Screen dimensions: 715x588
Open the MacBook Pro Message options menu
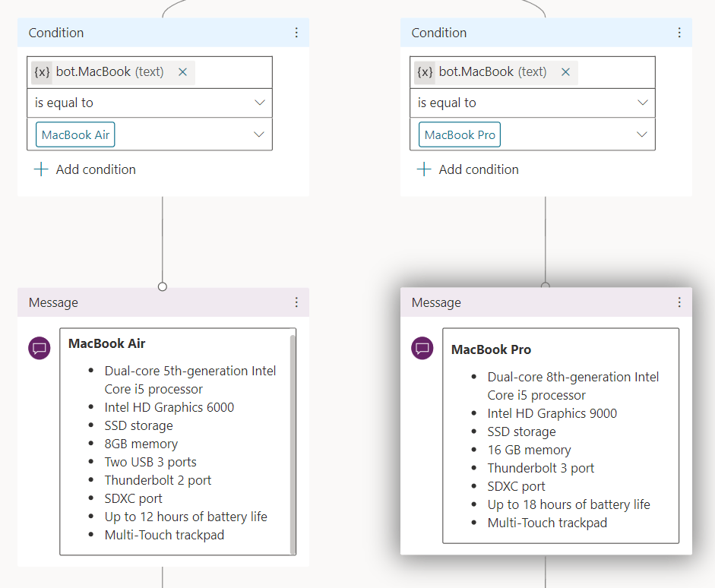pos(679,302)
